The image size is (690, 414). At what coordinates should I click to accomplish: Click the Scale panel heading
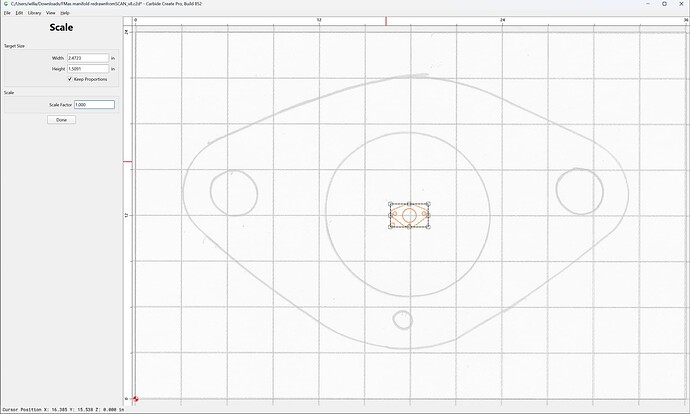coord(61,27)
